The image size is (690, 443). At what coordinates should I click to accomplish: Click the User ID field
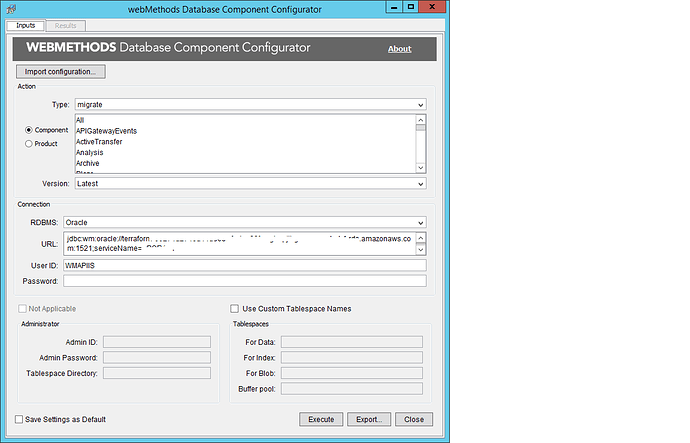click(x=245, y=265)
